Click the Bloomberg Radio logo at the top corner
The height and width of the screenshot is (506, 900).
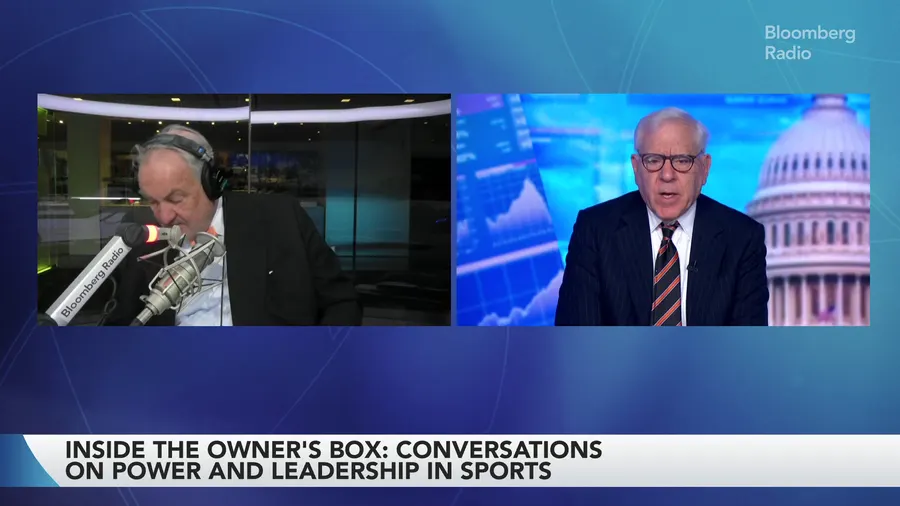[x=809, y=43]
